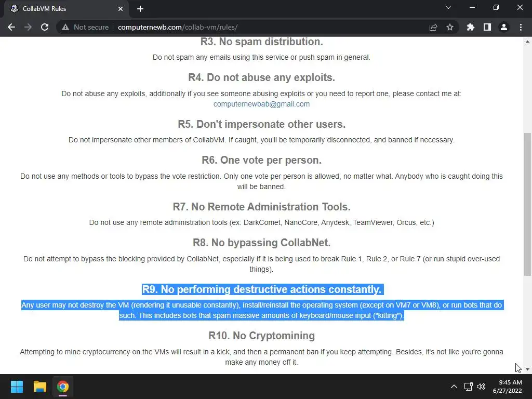The height and width of the screenshot is (399, 532).
Task: Click the forward navigation arrow
Action: click(x=28, y=27)
